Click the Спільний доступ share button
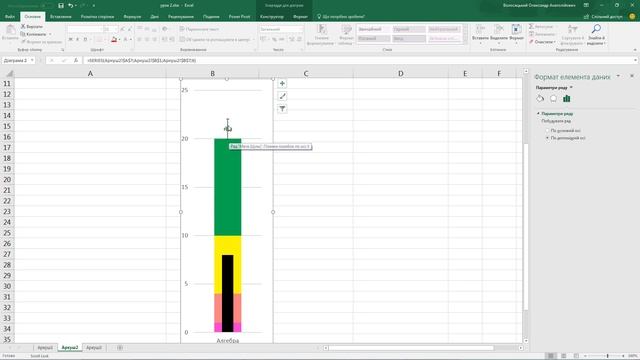The image size is (640, 360). point(603,17)
